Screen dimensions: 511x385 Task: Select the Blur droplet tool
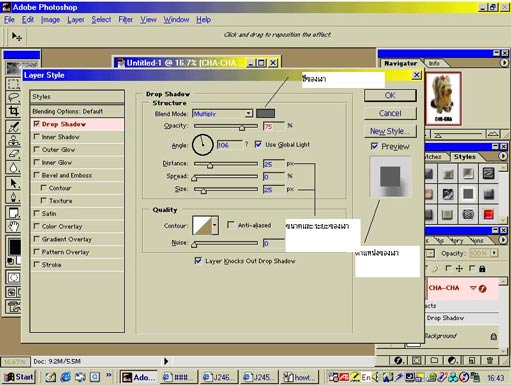point(13,167)
